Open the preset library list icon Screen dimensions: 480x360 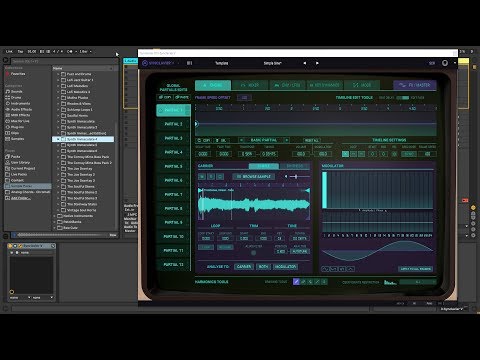click(x=189, y=63)
